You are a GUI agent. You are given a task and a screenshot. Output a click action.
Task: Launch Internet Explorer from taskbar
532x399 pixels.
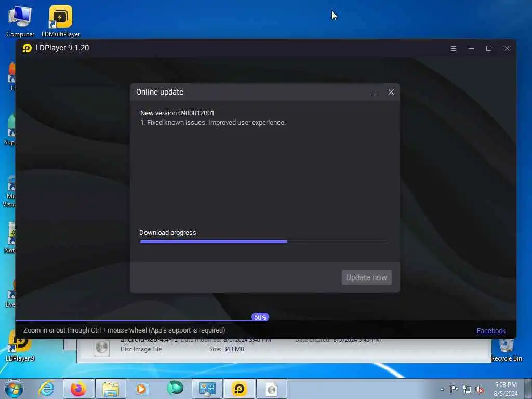coord(46,389)
